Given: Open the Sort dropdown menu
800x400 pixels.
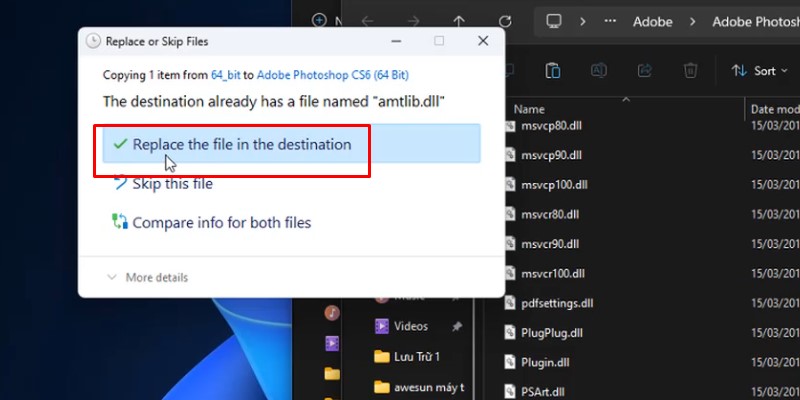Looking at the screenshot, I should [x=762, y=70].
